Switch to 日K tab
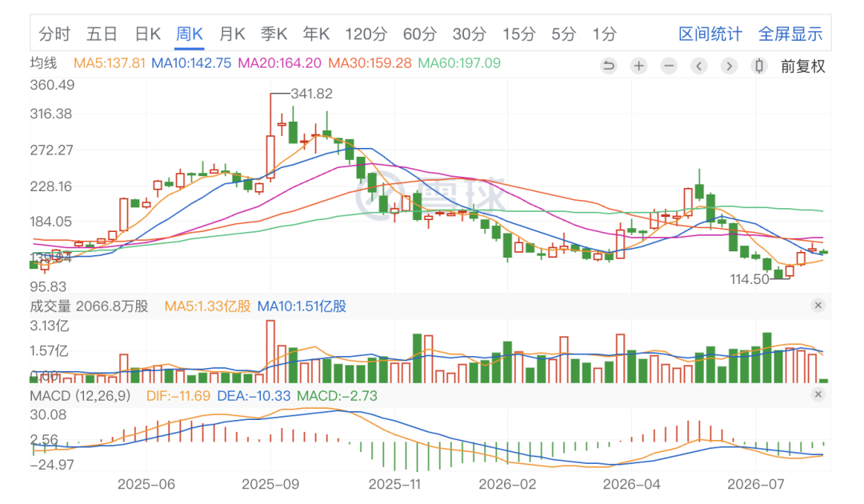This screenshot has height=504, width=864. click(148, 34)
